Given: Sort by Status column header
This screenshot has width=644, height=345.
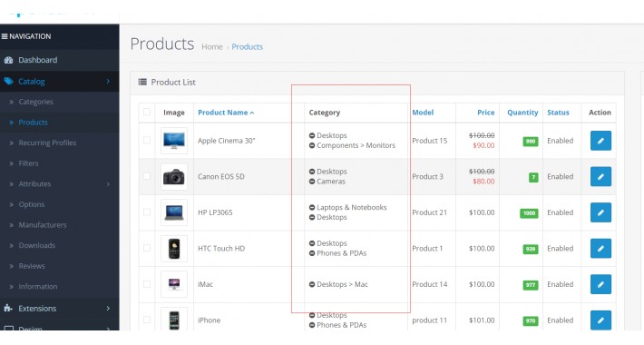Looking at the screenshot, I should point(558,113).
